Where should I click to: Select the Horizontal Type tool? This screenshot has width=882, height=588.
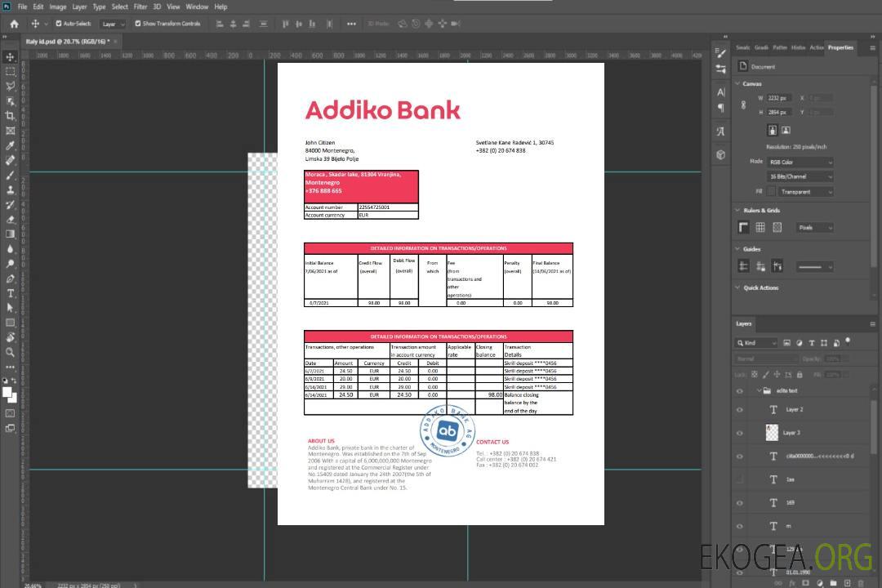pos(10,293)
